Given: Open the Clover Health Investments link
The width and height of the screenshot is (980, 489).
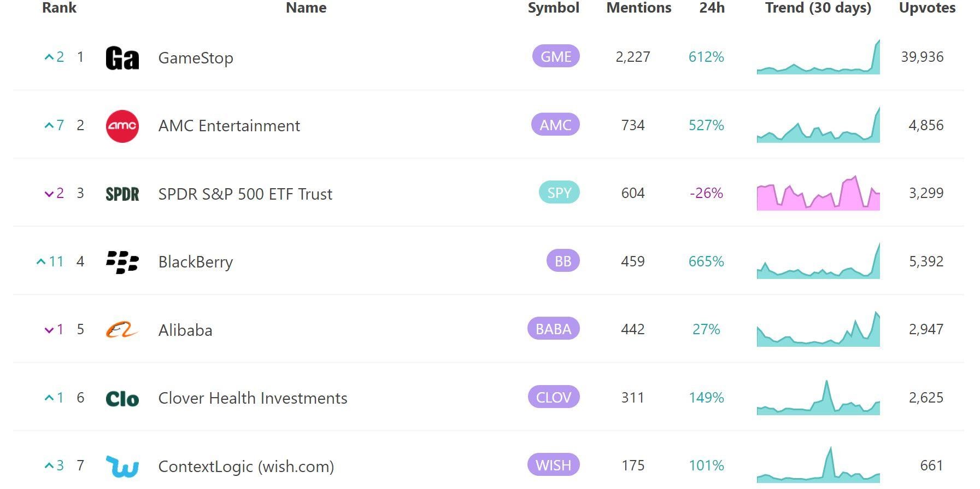Looking at the screenshot, I should pos(253,398).
